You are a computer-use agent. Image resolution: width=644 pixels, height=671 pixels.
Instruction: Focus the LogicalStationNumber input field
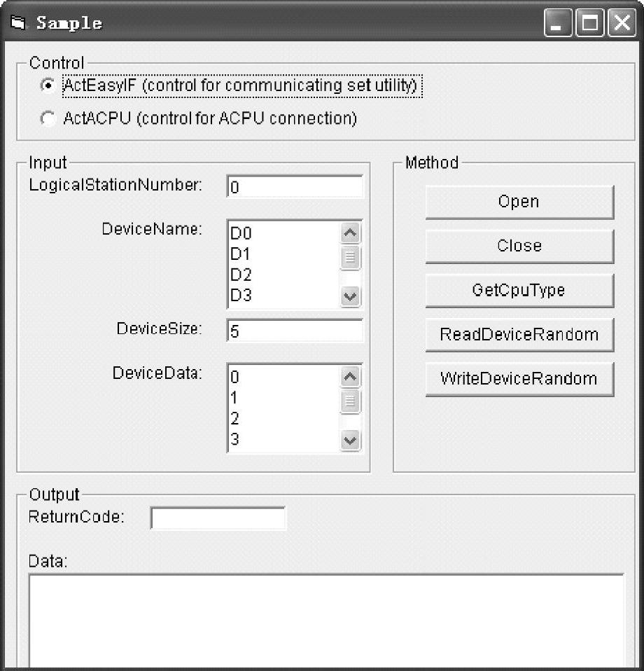point(295,186)
